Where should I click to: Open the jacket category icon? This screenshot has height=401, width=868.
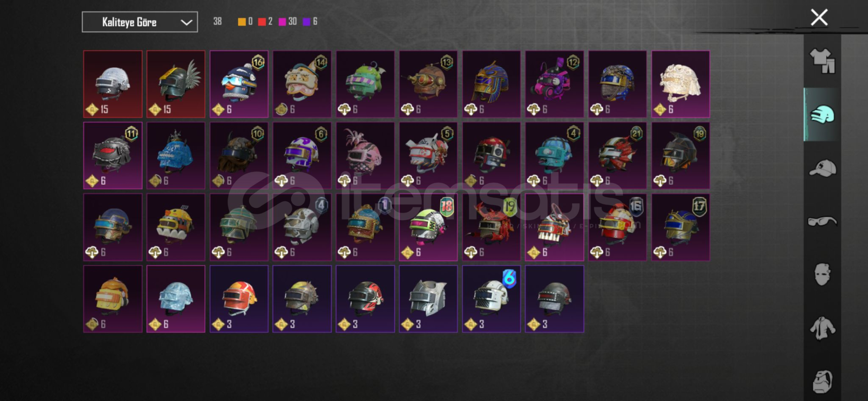[x=822, y=328]
